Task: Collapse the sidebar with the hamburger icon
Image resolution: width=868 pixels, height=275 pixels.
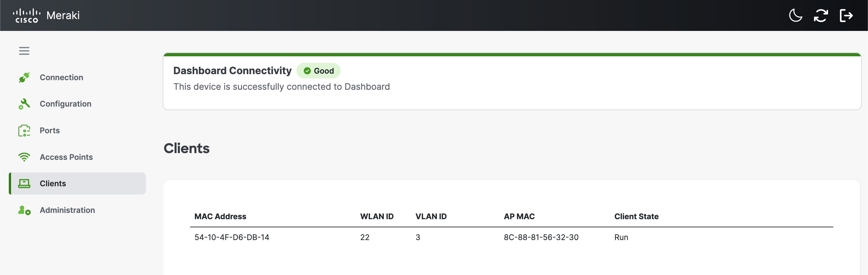Action: pos(24,51)
